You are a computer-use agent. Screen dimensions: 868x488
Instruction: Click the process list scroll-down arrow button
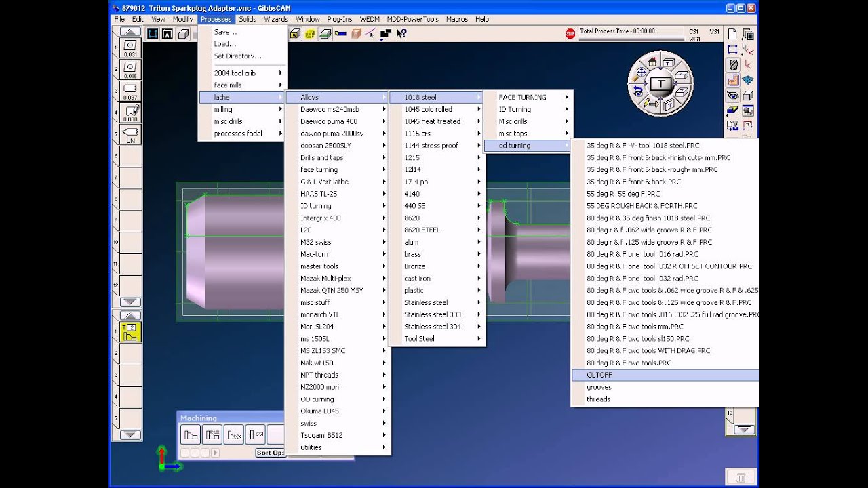coord(130,434)
